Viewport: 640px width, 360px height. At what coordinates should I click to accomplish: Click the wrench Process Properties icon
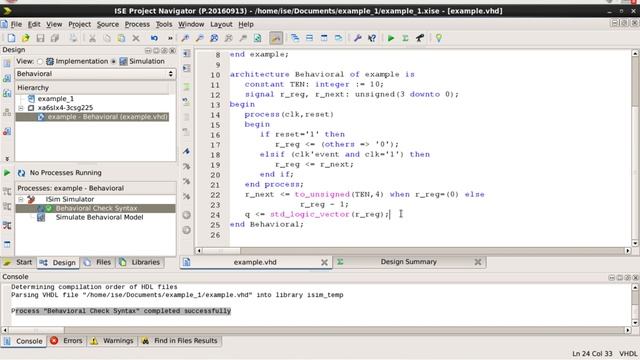pos(358,38)
